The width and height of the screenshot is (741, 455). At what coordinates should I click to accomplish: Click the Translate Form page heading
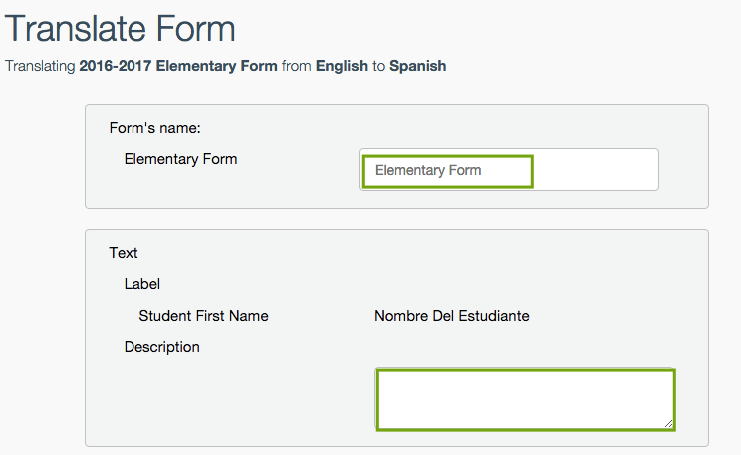(x=120, y=29)
